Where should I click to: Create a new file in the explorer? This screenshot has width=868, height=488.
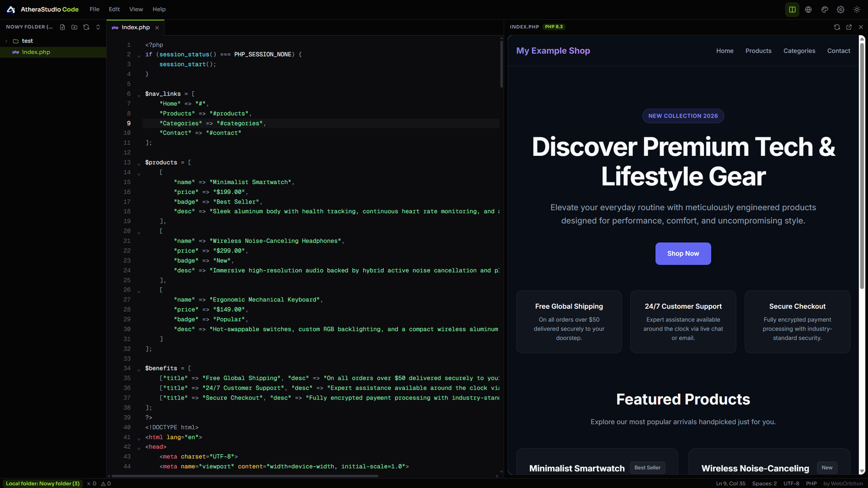click(62, 27)
